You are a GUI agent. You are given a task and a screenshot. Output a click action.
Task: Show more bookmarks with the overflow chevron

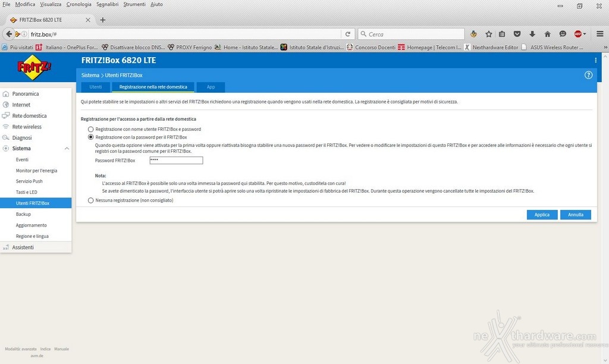[605, 48]
